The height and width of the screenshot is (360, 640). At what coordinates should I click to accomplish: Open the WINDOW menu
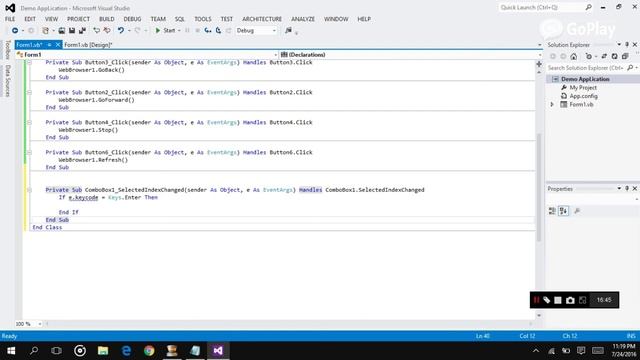336,19
